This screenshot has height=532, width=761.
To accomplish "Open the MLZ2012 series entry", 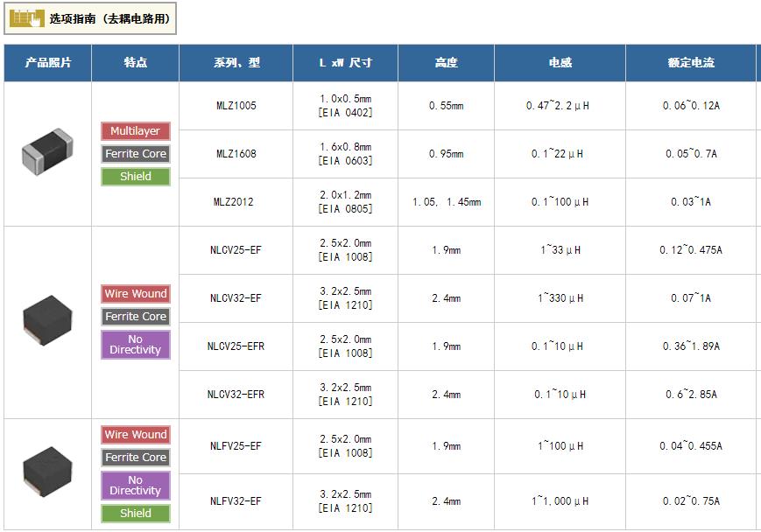I will tap(234, 202).
